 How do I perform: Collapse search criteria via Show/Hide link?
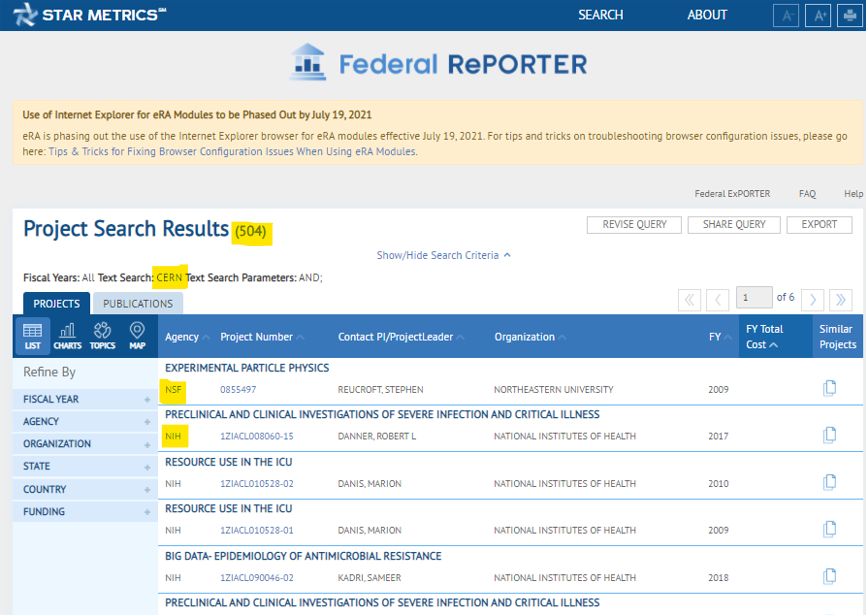(x=443, y=255)
